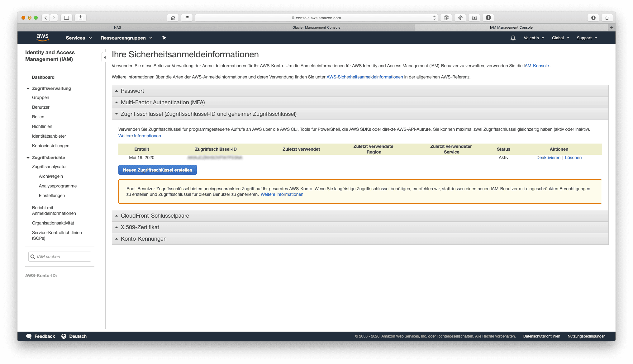Open Gruppen in the sidebar

click(x=40, y=97)
